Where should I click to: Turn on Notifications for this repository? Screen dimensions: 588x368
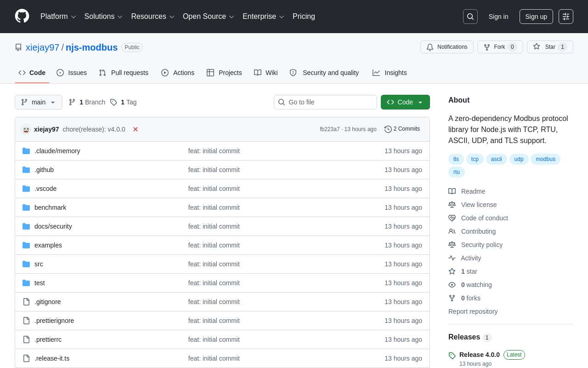pos(447,47)
